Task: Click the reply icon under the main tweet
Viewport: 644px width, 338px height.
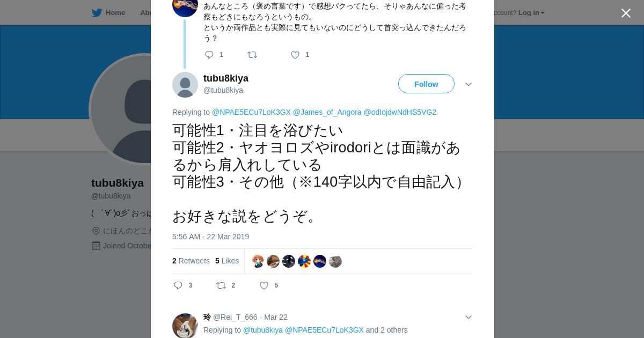Action: tap(178, 285)
